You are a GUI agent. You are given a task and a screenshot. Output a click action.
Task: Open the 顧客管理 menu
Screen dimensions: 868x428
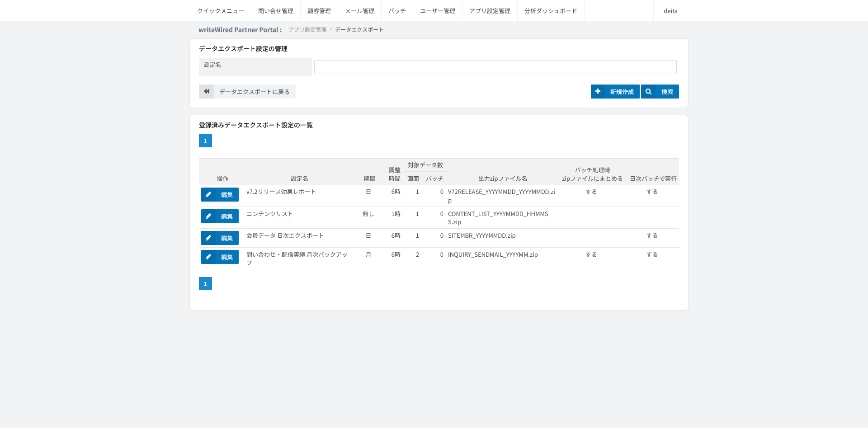click(x=319, y=11)
